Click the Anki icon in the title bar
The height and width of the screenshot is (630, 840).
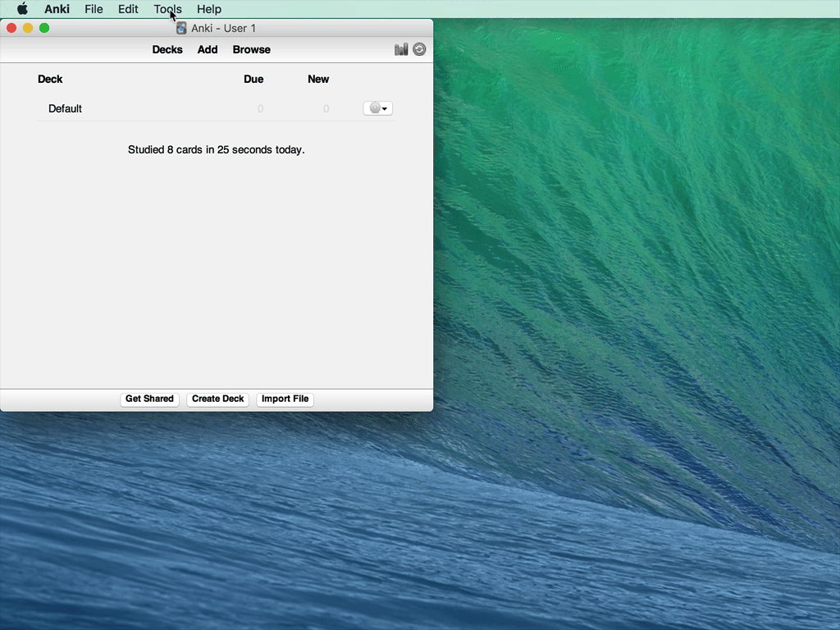tap(181, 29)
